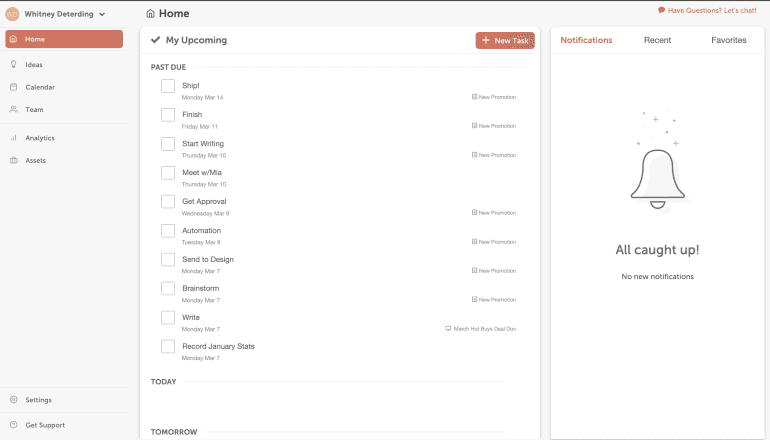Open Settings gear icon in sidebar

[13, 400]
